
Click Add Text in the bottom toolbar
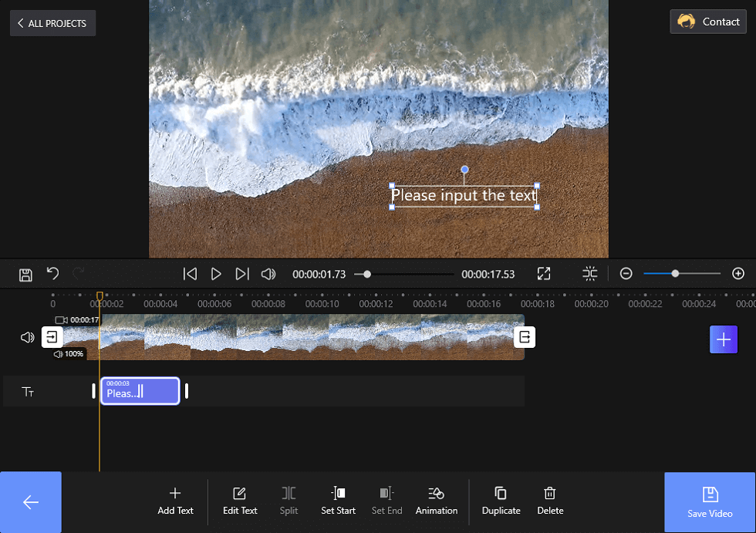(x=175, y=501)
